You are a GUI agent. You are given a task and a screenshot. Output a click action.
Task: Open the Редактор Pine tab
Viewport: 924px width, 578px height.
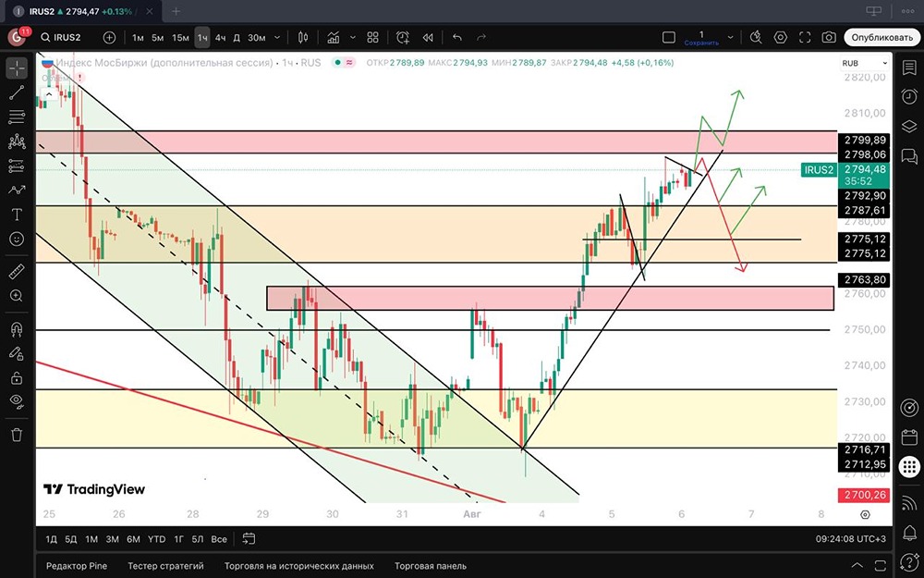click(x=77, y=566)
